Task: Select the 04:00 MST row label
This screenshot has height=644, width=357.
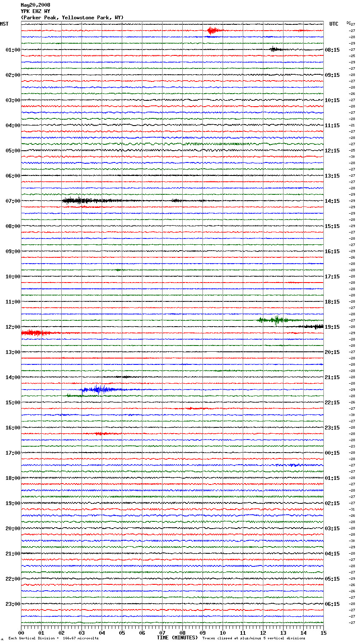Action: 13,125
